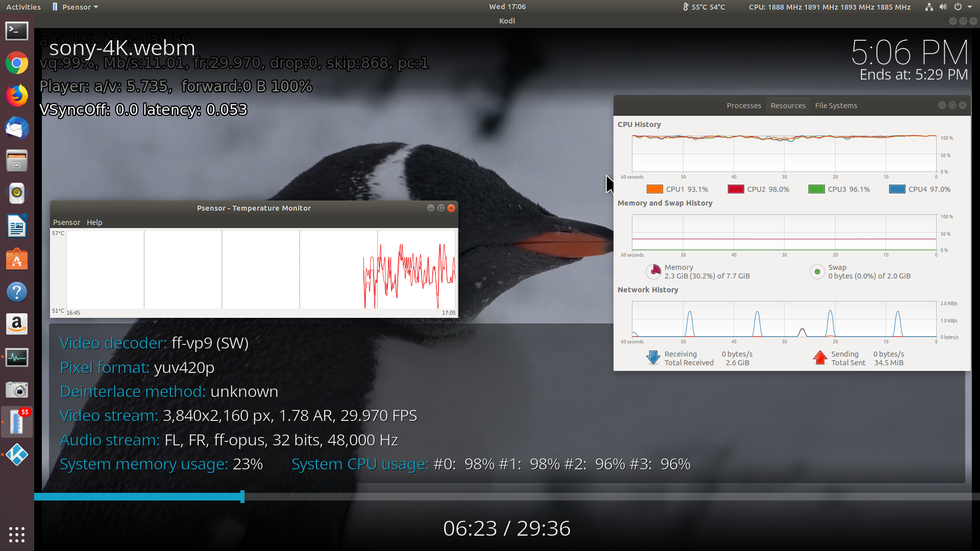
Task: Expand the system menu arrow in top bar
Action: point(970,7)
